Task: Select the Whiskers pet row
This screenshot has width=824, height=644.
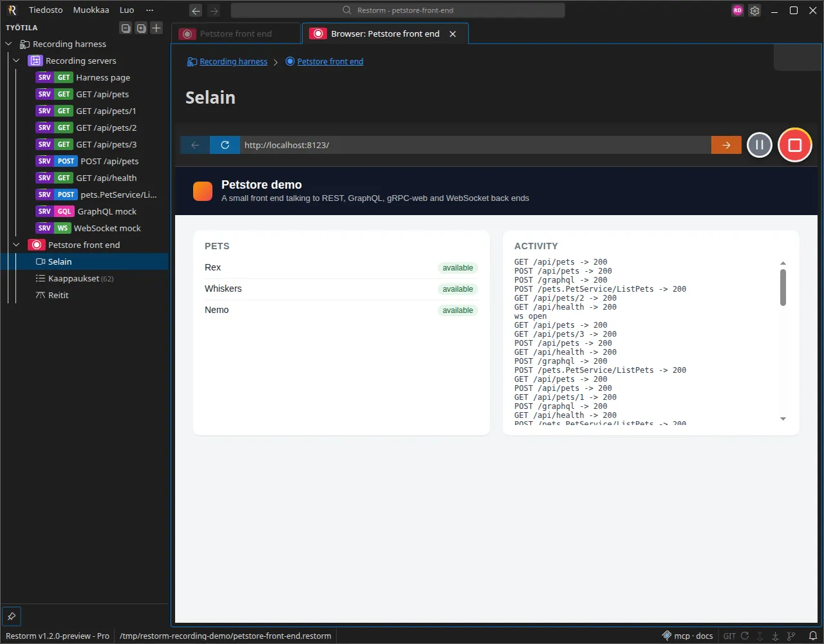Action: [x=341, y=289]
